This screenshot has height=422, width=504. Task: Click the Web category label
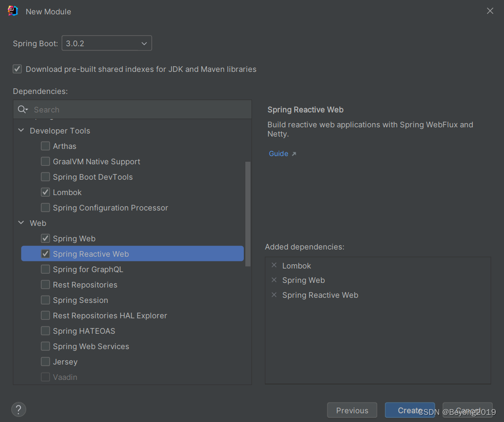tap(38, 223)
